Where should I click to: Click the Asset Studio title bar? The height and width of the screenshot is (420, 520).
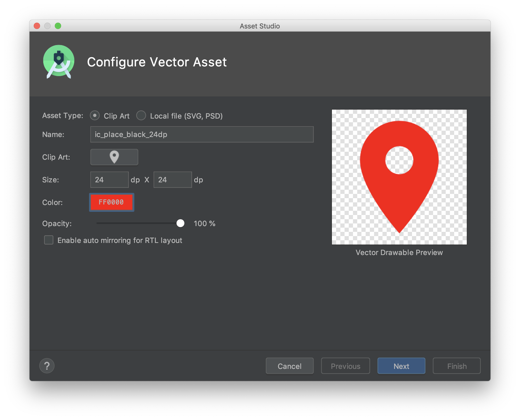(x=259, y=26)
